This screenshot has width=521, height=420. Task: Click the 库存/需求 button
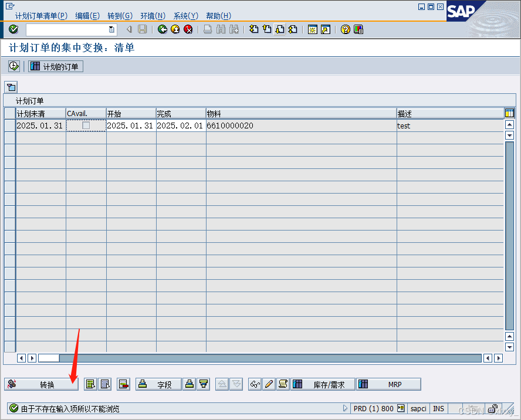click(x=323, y=384)
